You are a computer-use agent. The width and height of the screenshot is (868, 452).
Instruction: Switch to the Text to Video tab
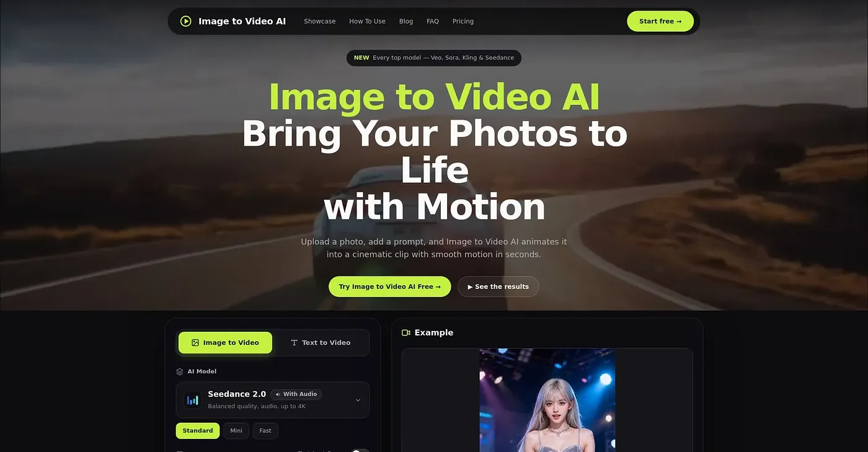(x=321, y=343)
